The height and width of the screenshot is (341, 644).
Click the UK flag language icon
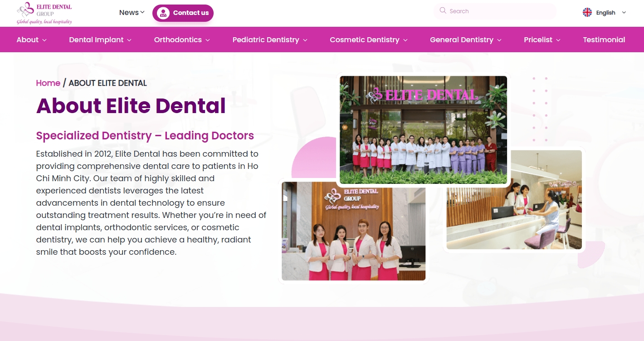coord(587,12)
